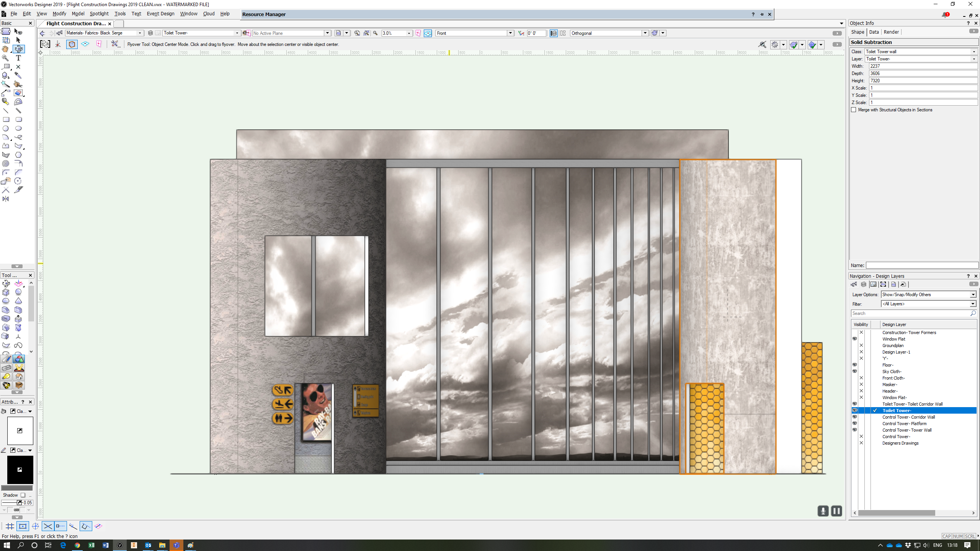Image resolution: width=980 pixels, height=551 pixels.
Task: Enable the Shadow checkbox
Action: pyautogui.click(x=23, y=495)
